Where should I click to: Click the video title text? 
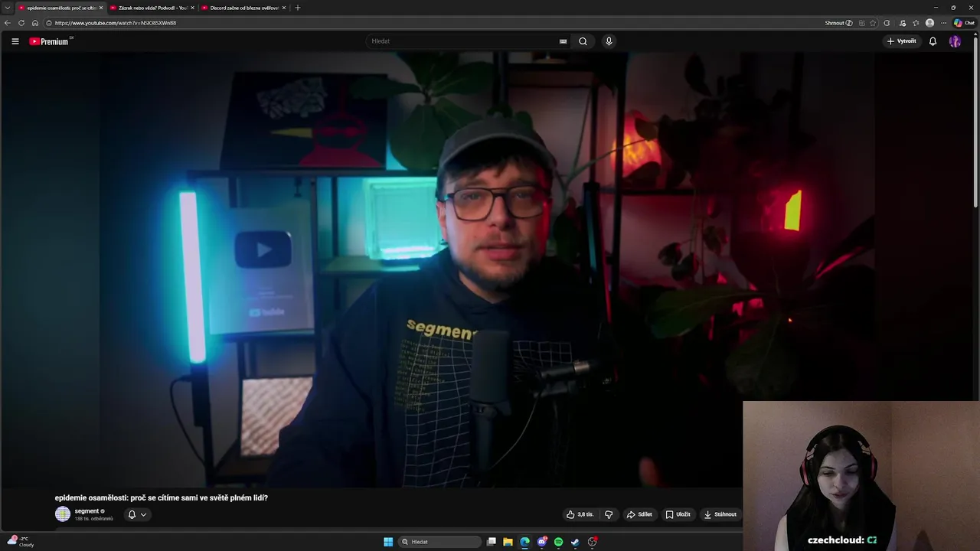(162, 497)
